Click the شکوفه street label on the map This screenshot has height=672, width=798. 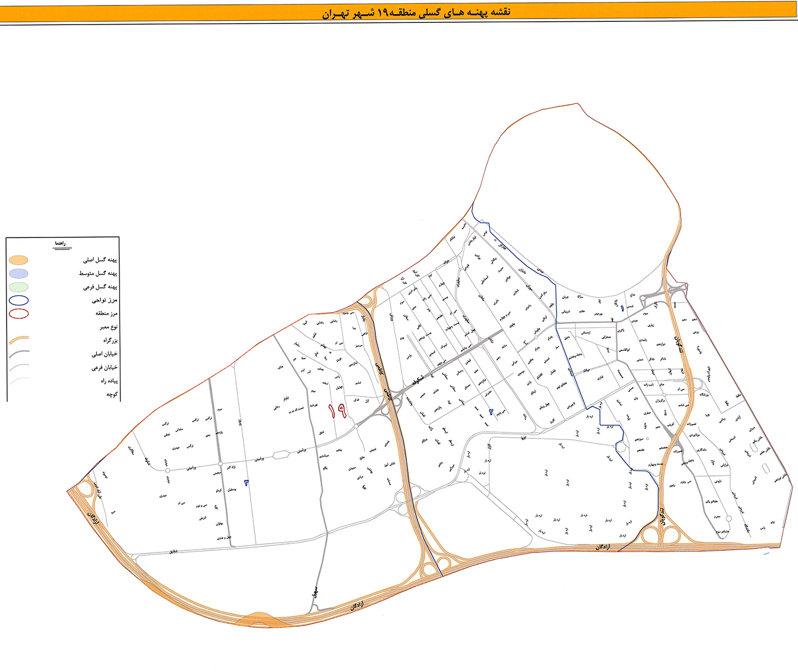[x=418, y=381]
